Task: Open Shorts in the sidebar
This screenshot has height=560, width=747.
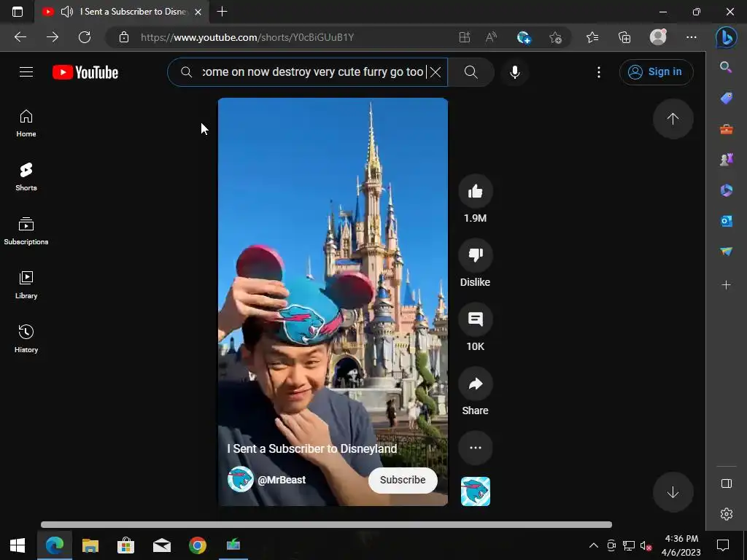Action: pos(26,177)
